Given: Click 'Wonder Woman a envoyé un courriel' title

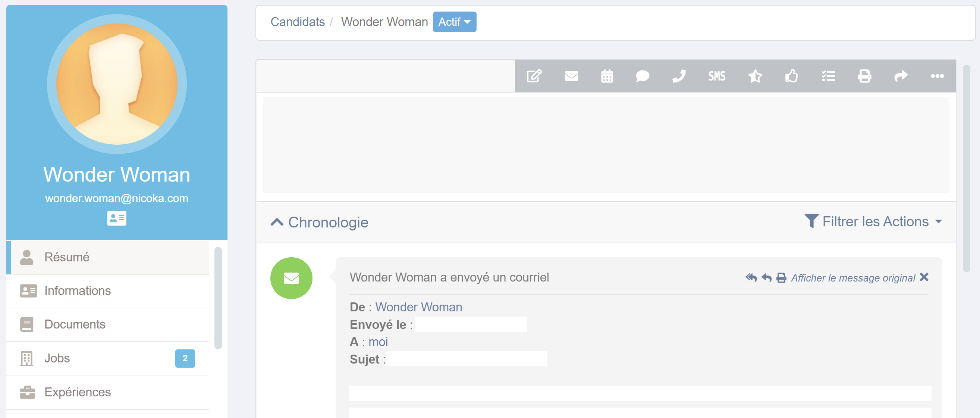Looking at the screenshot, I should tap(449, 277).
